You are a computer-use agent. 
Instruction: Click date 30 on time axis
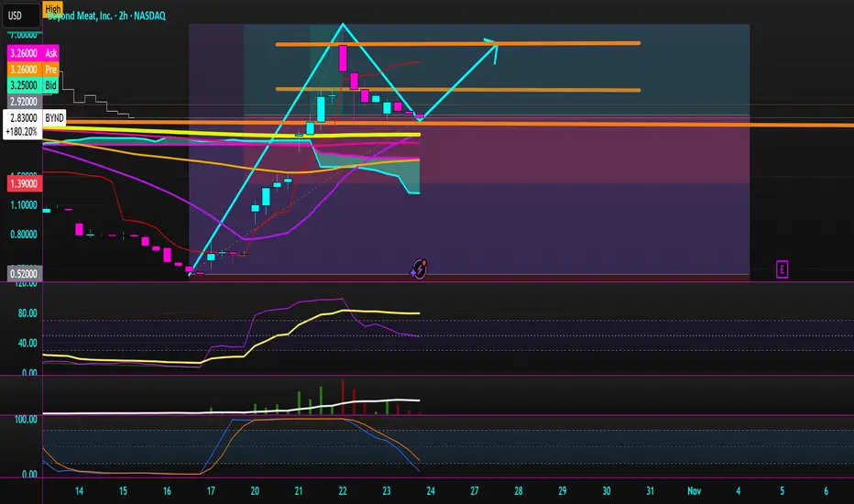point(607,491)
